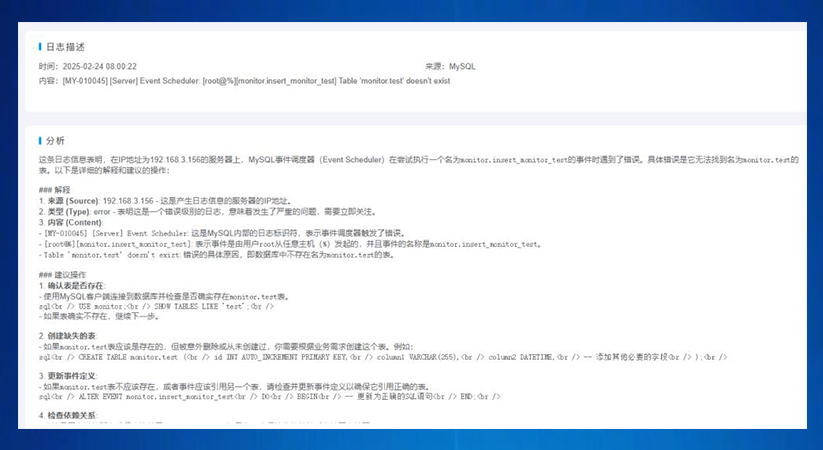Click the analysis intro paragraph starting 这条日志信息表明
Viewport: 823px width, 450px height.
coord(419,165)
